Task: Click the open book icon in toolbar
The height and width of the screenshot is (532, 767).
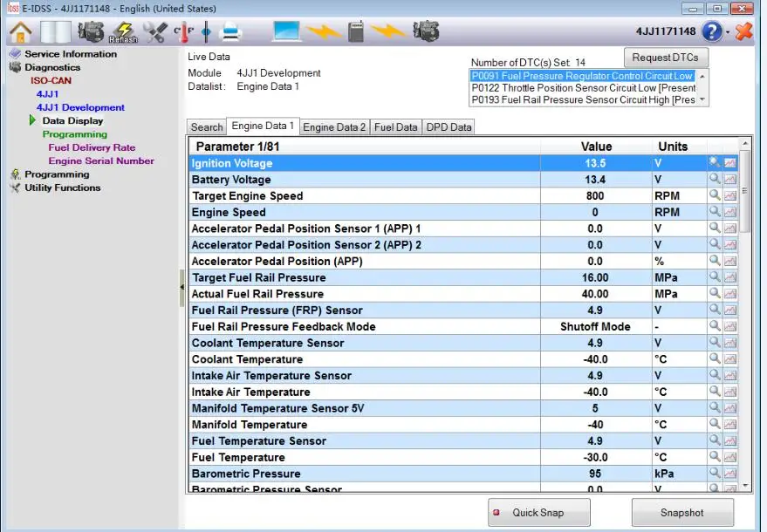Action: coord(55,32)
